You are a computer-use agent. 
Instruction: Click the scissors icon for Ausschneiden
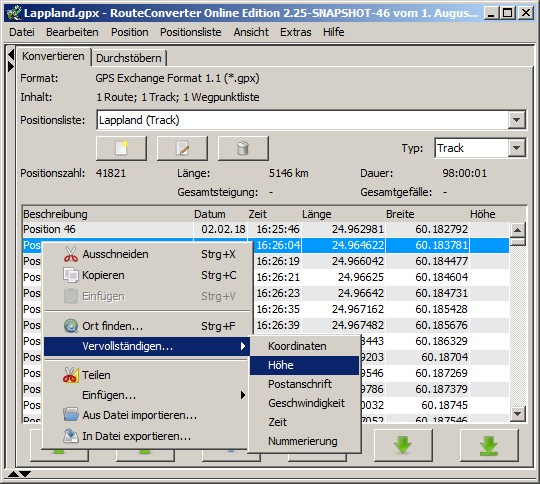tap(71, 254)
